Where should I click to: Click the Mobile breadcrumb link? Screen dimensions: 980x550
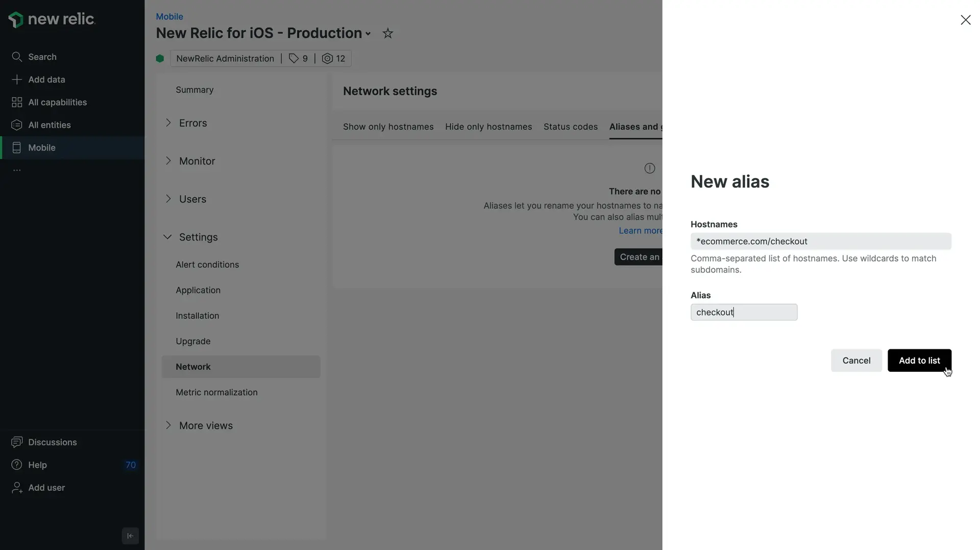coord(169,16)
